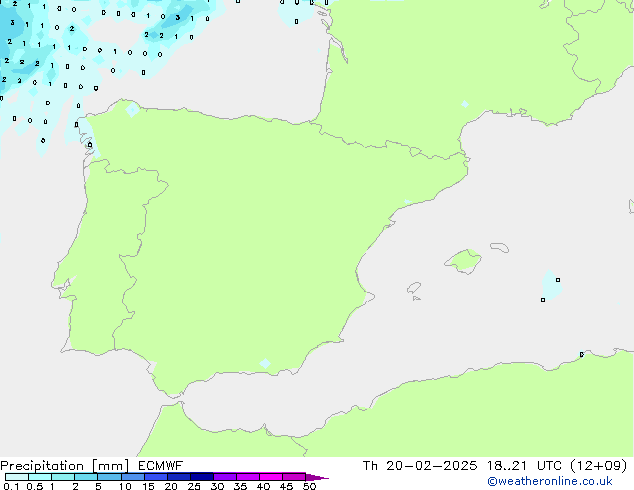Click Ibiza island outline on the map
The width and height of the screenshot is (634, 490).
point(414,288)
